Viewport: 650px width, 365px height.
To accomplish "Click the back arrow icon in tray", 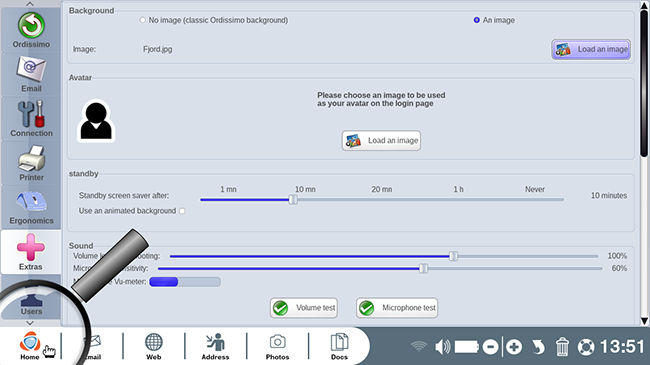I will pyautogui.click(x=538, y=347).
